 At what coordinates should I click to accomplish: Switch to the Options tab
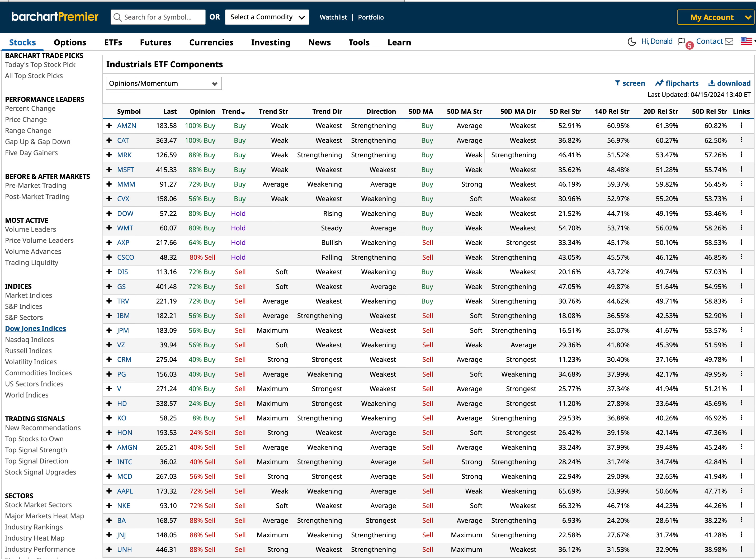pyautogui.click(x=70, y=42)
